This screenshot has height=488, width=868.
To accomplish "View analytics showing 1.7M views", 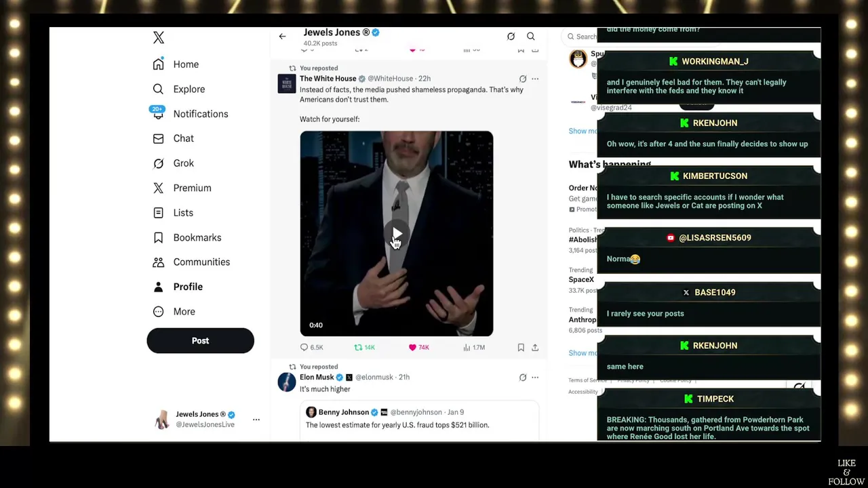I will (x=474, y=348).
